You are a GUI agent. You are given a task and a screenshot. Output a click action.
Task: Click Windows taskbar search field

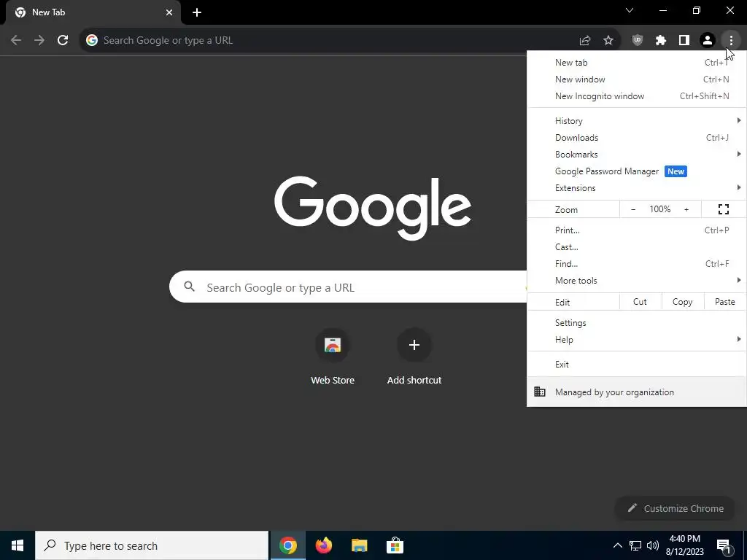pyautogui.click(x=152, y=545)
